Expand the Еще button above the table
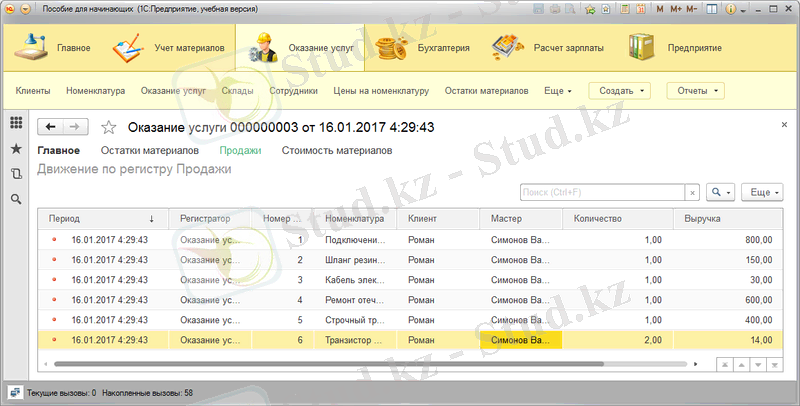Viewport: 800px width, 406px height. [x=762, y=192]
